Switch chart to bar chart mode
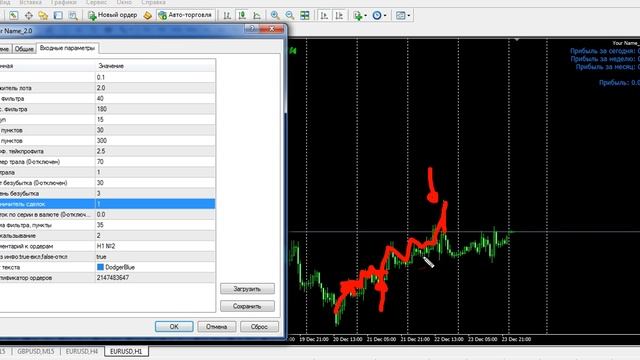Image resolution: width=640 pixels, height=360 pixels. pos(227,16)
